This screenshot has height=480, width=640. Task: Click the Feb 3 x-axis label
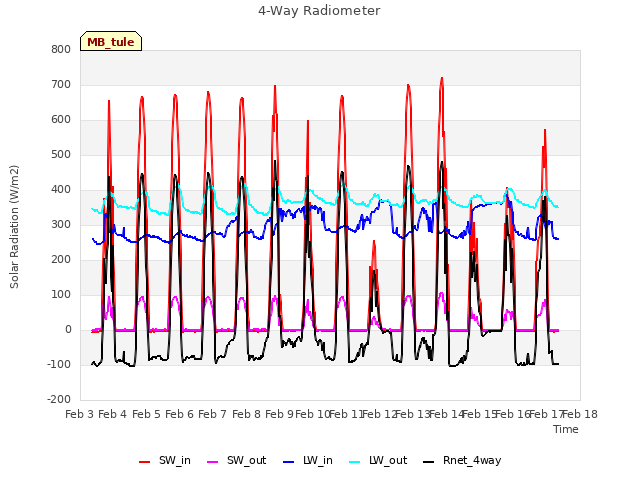[80, 414]
